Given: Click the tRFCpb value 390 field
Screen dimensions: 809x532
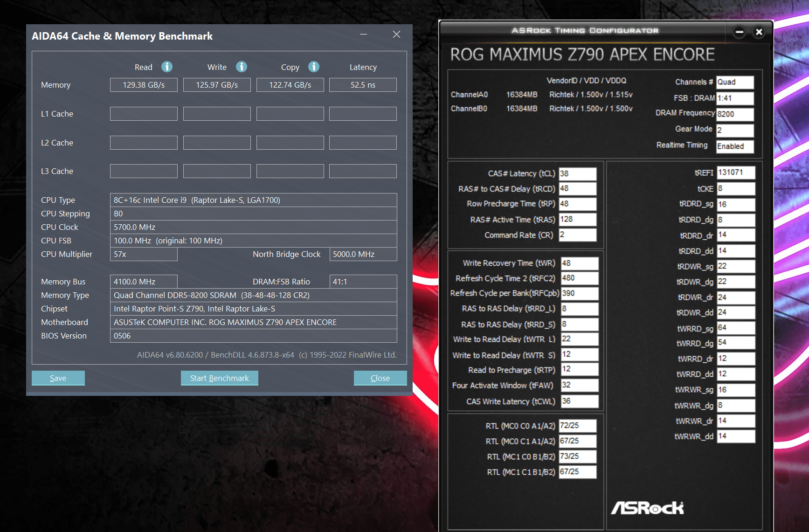Looking at the screenshot, I should pyautogui.click(x=579, y=293).
